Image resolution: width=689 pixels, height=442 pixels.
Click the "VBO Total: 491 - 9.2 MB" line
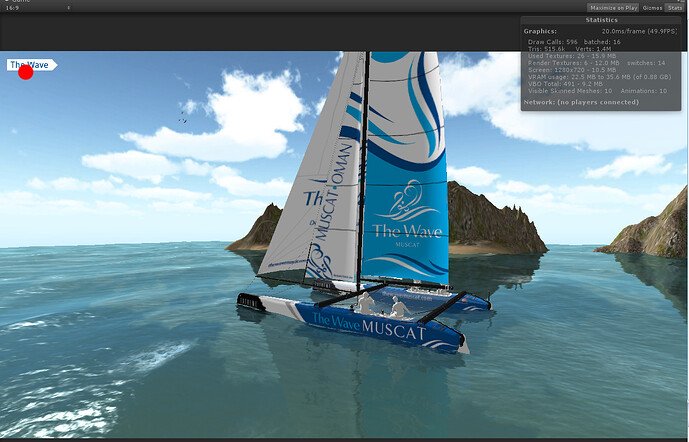(565, 84)
